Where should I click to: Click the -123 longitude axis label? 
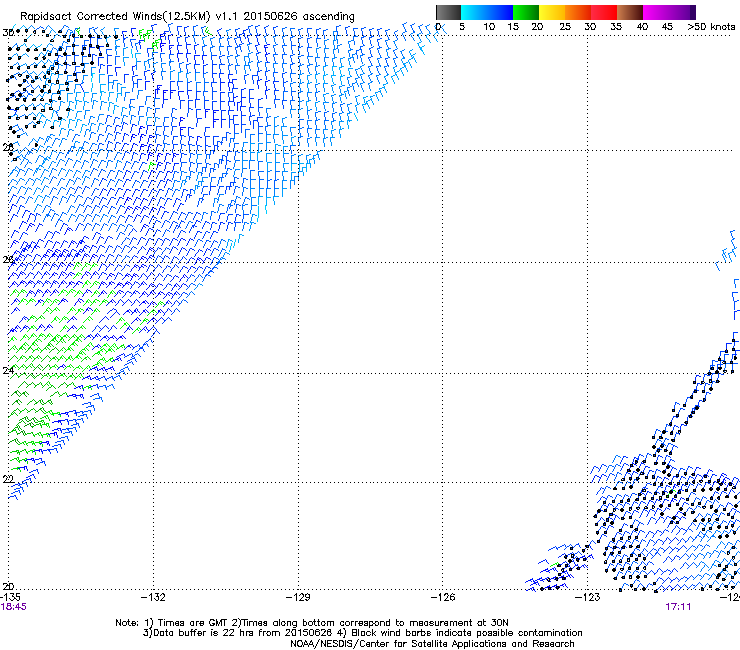pos(588,597)
